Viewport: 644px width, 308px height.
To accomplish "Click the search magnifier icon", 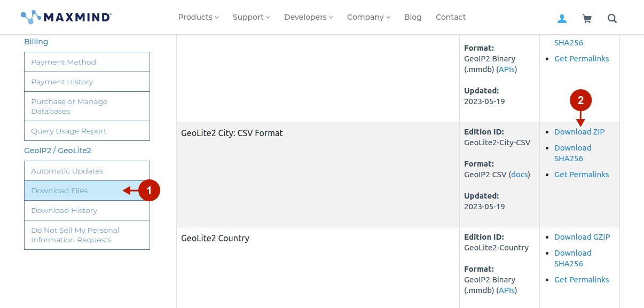I will coord(612,19).
